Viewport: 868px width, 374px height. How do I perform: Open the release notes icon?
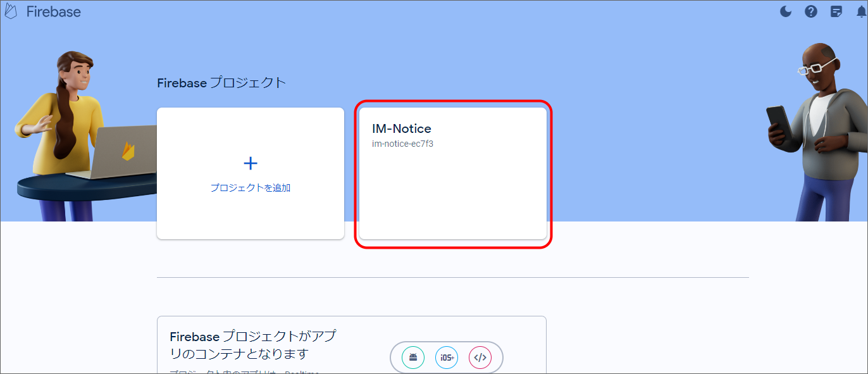(x=836, y=11)
